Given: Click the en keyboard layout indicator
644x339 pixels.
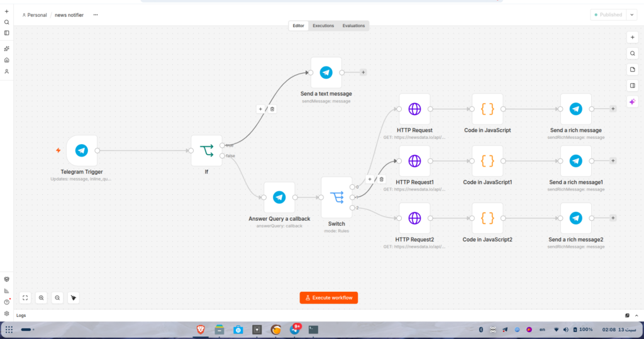Looking at the screenshot, I should 542,330.
